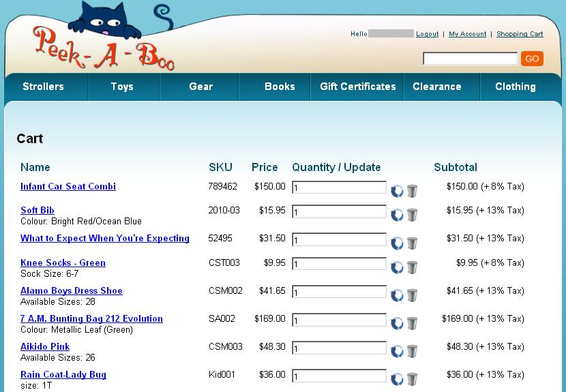
Task: Open My Account page
Action: click(467, 34)
